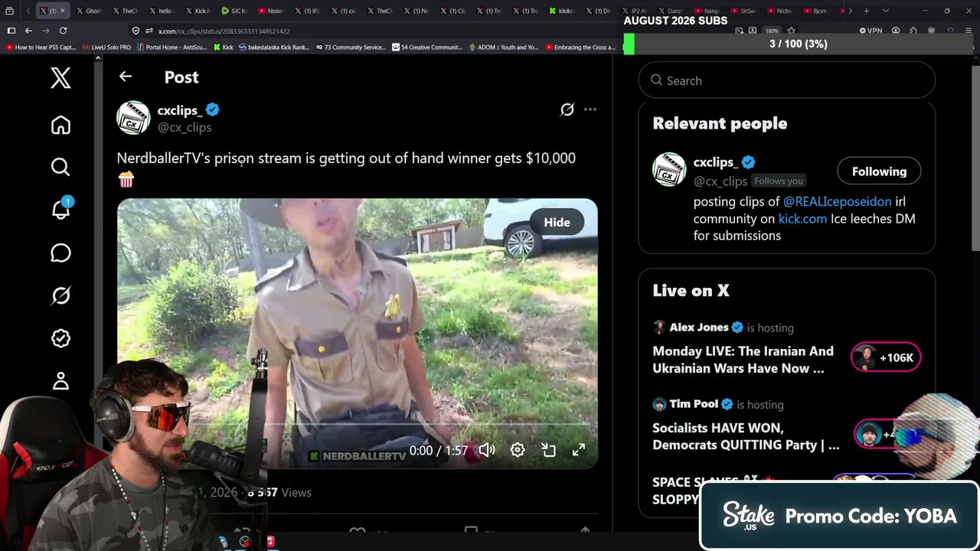The image size is (980, 551).
Task: Click the address bar URL x.com/cx_clips
Action: click(x=224, y=31)
